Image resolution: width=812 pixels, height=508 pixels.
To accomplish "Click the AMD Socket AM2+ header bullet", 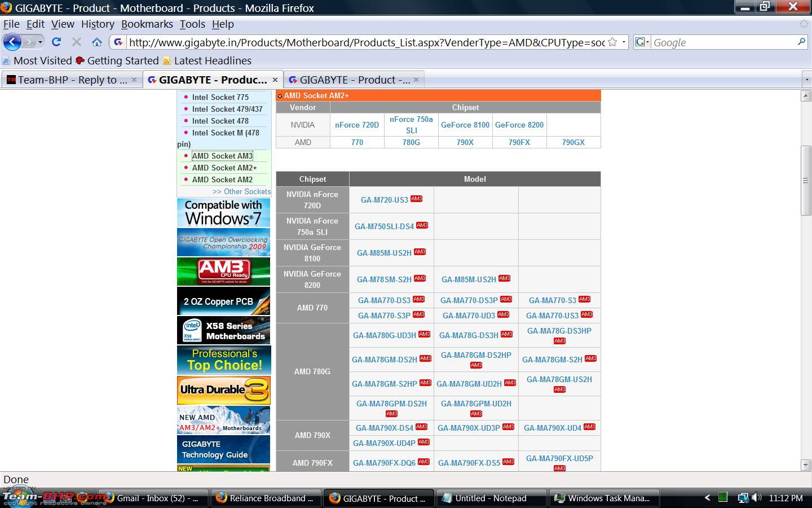I will coord(280,96).
